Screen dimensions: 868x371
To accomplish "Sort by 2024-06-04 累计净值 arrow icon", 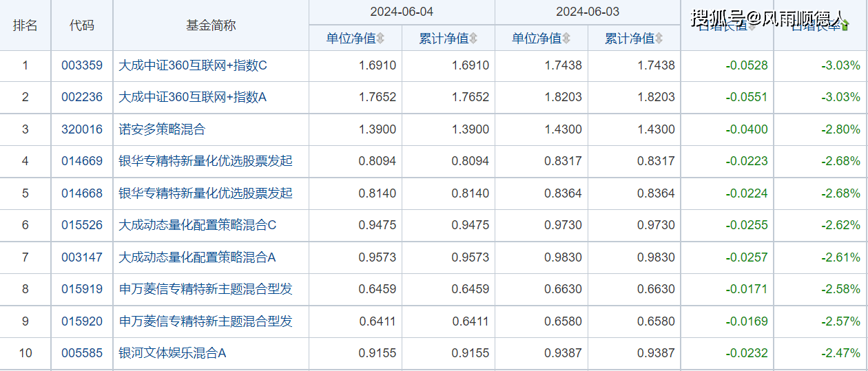I will 473,39.
